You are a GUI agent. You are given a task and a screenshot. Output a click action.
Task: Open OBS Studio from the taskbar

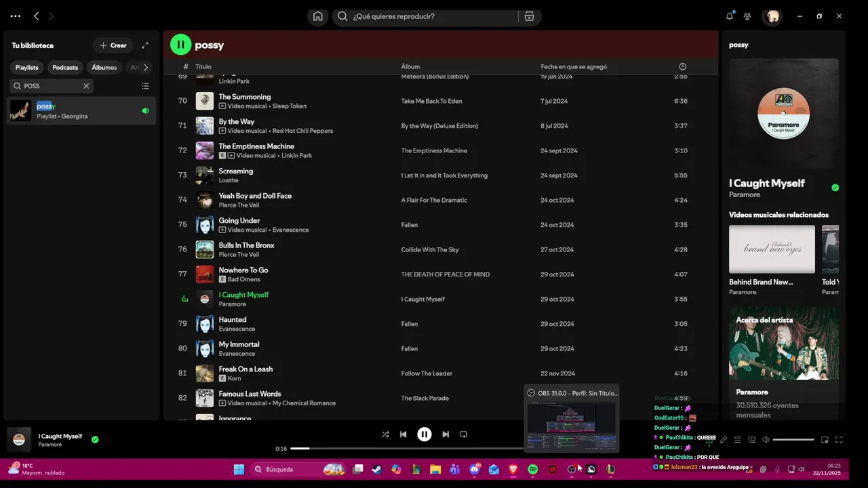tap(572, 469)
